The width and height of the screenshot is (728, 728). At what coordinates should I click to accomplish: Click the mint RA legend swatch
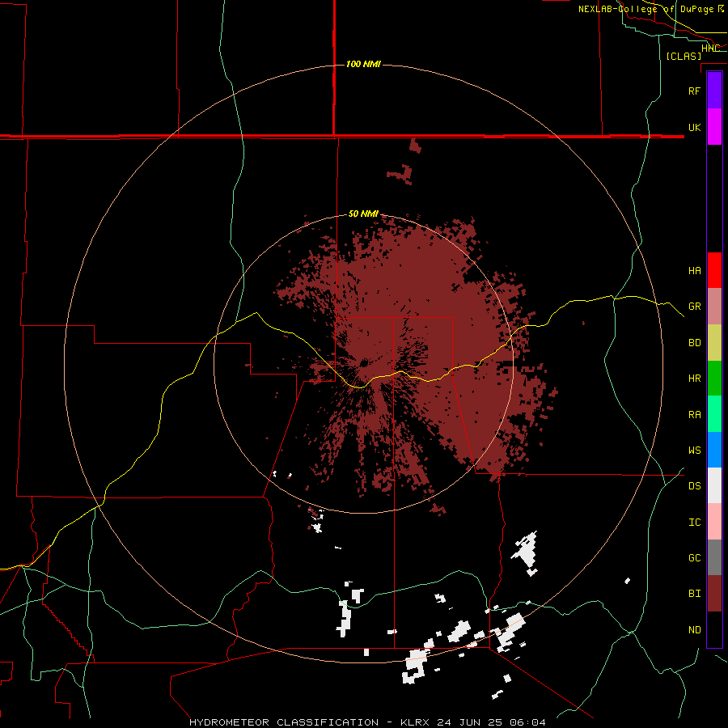coord(714,414)
